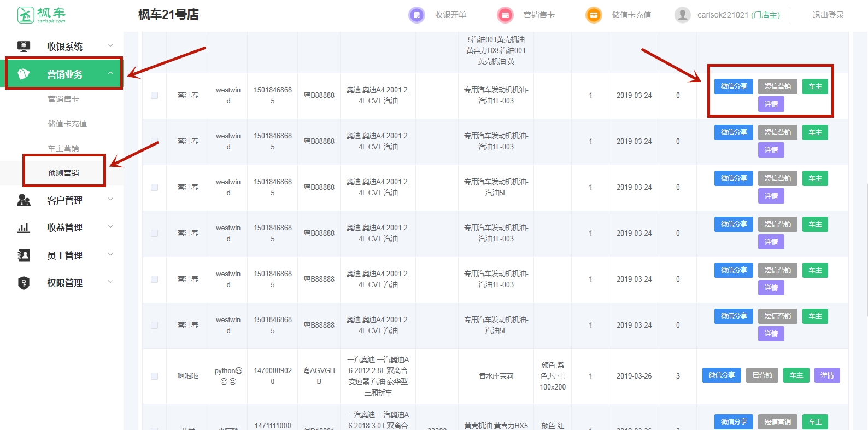
Task: Expand the 员工管理 menu chevron
Action: point(110,254)
